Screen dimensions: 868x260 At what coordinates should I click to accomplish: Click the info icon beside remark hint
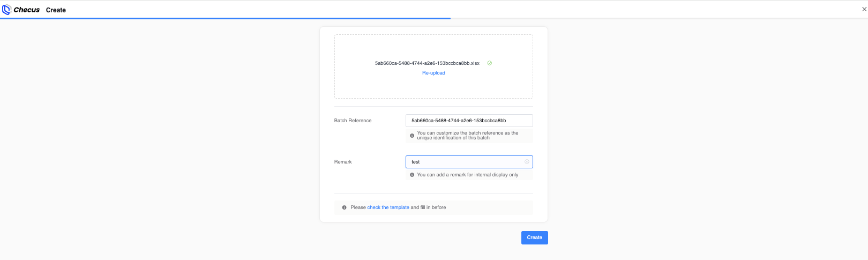click(x=412, y=175)
